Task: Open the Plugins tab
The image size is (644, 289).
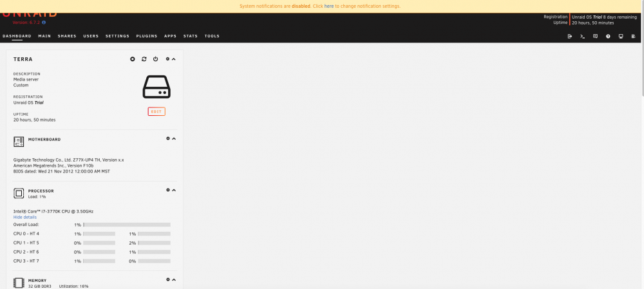Action: pos(147,36)
